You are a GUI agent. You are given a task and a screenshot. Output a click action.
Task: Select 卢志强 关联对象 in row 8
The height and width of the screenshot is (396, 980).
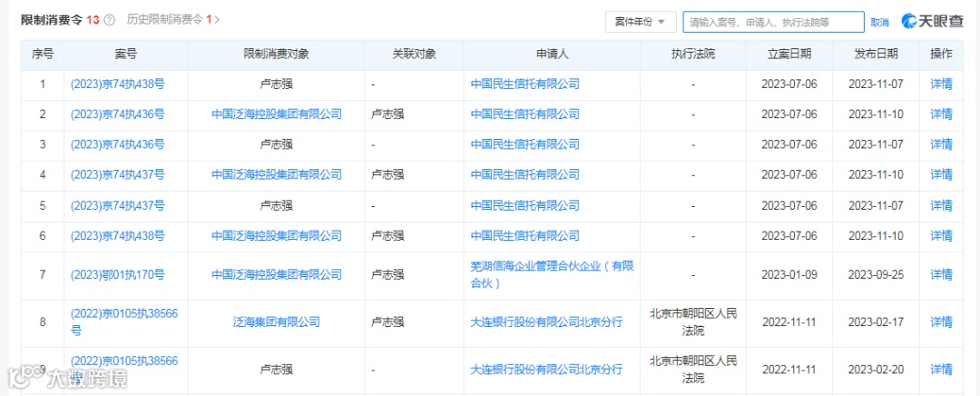pyautogui.click(x=387, y=322)
